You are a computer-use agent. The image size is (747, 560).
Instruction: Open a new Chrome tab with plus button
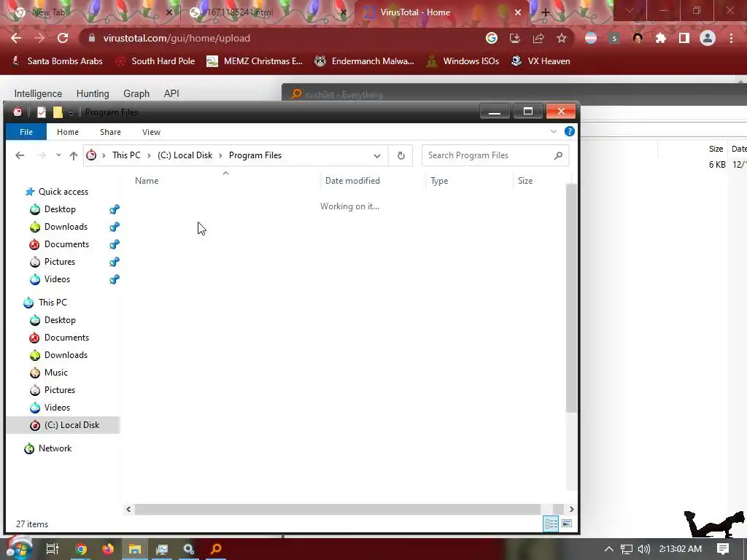click(x=546, y=12)
